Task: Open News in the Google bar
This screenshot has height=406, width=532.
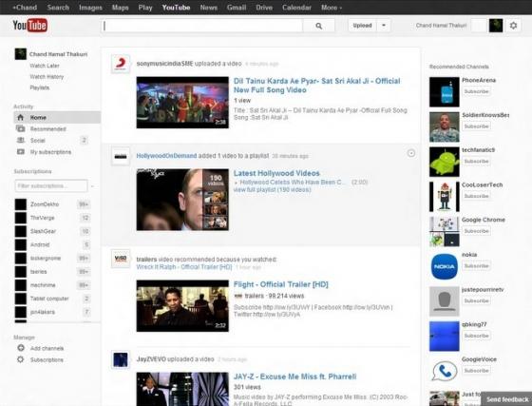Action: pos(209,8)
